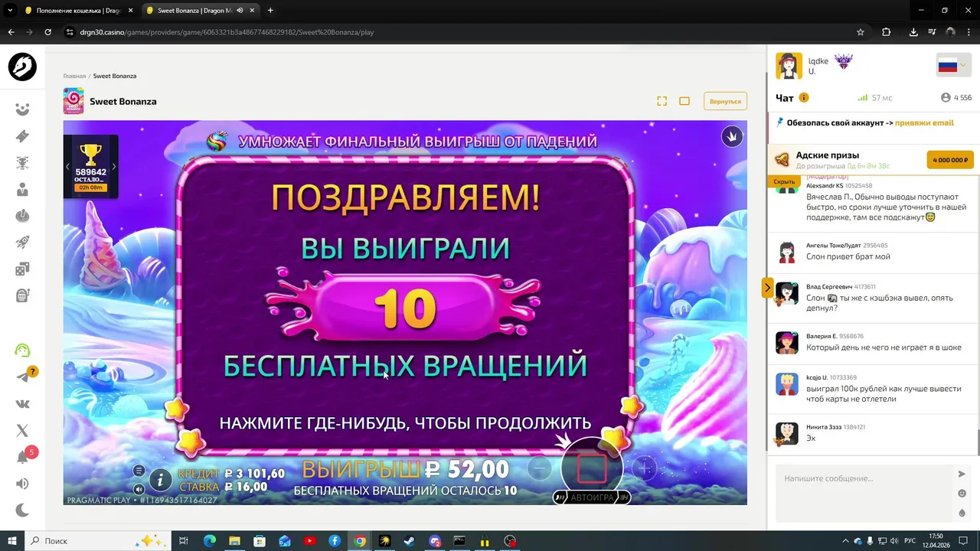Toggle dark mode moon icon
The height and width of the screenshot is (551, 980).
(x=22, y=510)
